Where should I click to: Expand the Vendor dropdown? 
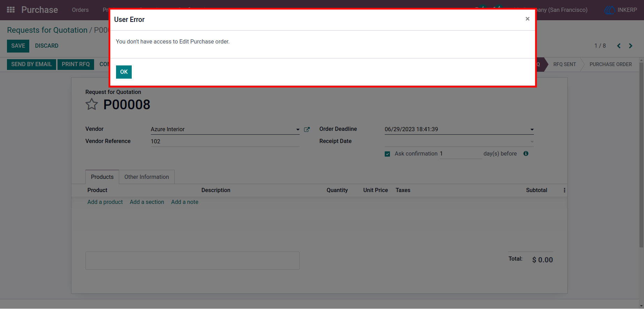tap(298, 129)
